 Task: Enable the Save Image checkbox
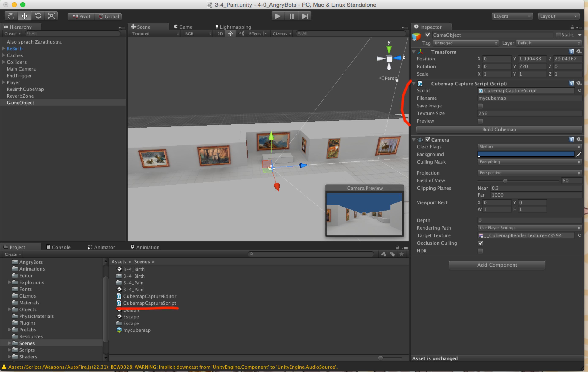480,106
